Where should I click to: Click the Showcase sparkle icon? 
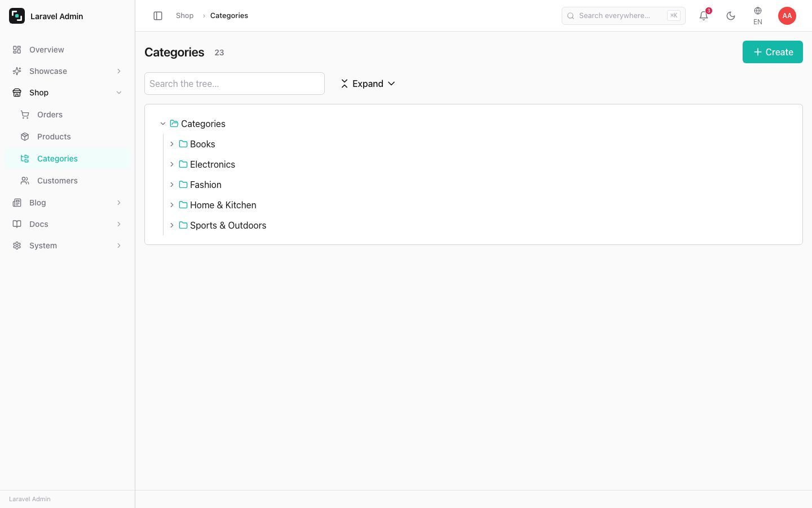pyautogui.click(x=17, y=71)
